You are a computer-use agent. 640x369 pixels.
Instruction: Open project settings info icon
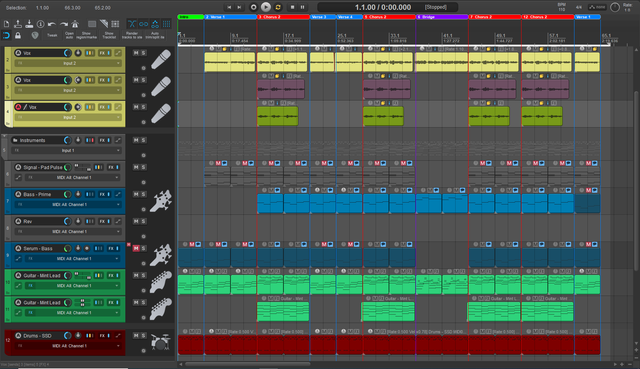[40, 24]
